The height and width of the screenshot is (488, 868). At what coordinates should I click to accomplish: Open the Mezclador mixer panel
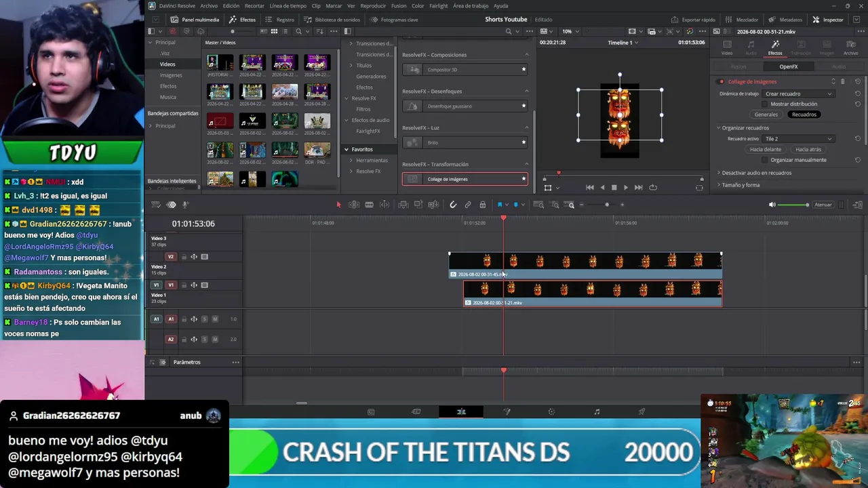[742, 20]
